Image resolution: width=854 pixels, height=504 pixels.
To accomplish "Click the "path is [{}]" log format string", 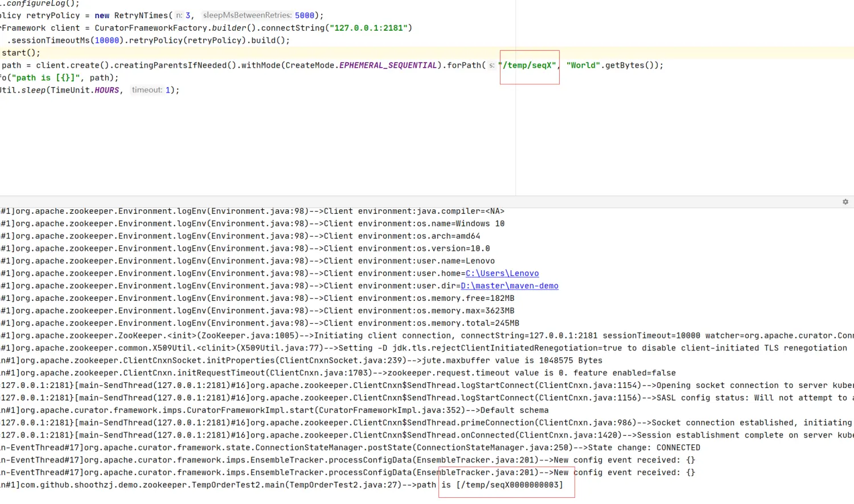I will point(44,78).
